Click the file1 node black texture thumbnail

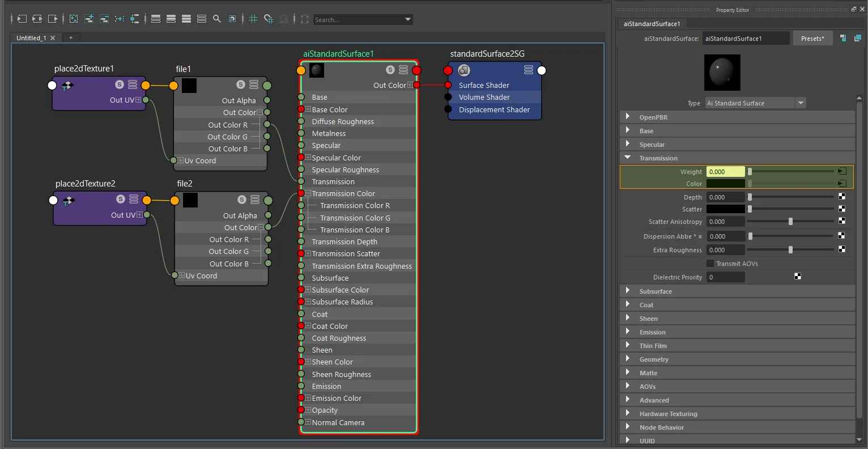[x=189, y=86]
